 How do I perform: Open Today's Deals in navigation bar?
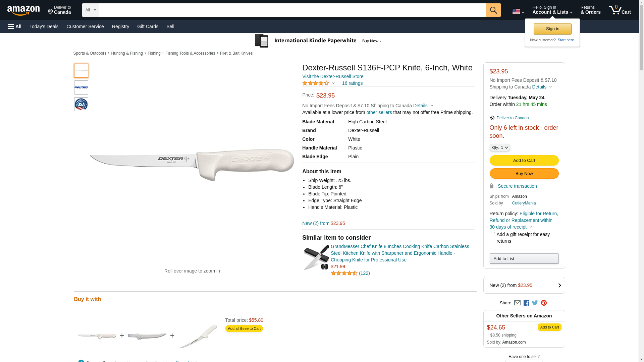click(44, 26)
